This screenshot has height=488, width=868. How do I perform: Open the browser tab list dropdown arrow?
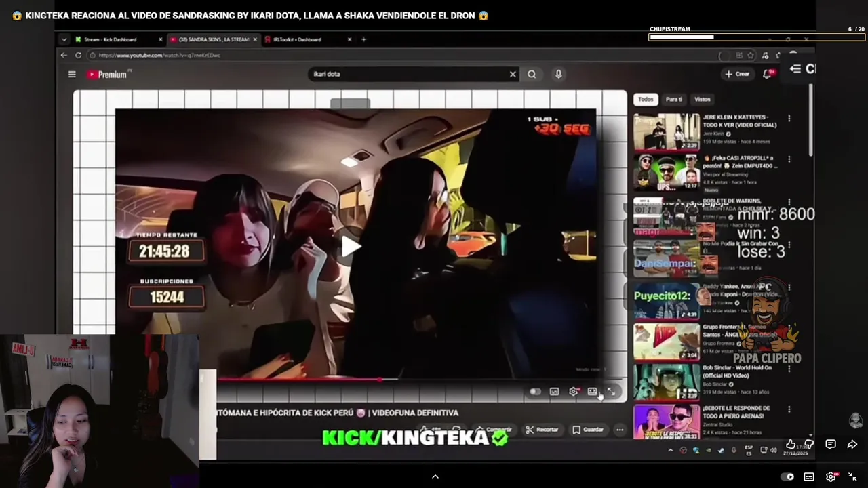[x=64, y=39]
